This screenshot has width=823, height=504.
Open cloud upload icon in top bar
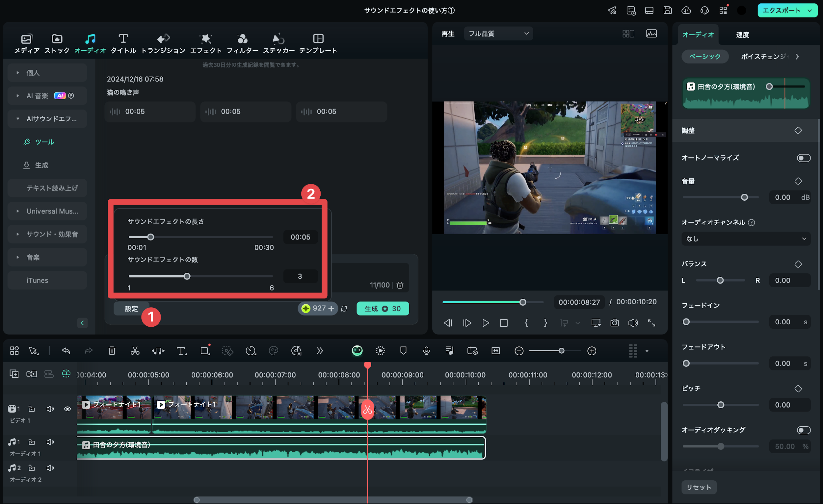coord(686,10)
